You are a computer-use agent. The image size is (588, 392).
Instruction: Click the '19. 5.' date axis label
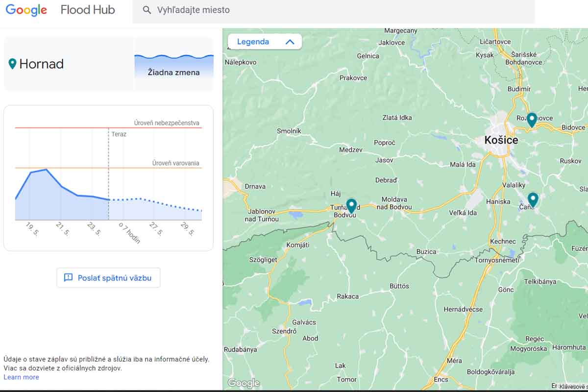tap(33, 229)
